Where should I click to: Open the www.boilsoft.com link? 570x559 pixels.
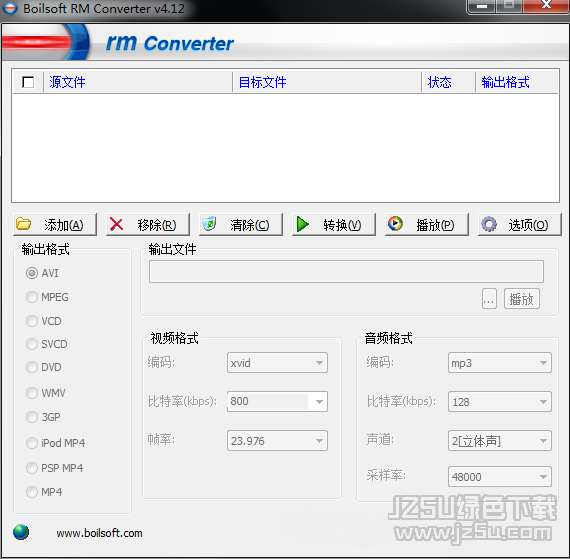click(99, 533)
